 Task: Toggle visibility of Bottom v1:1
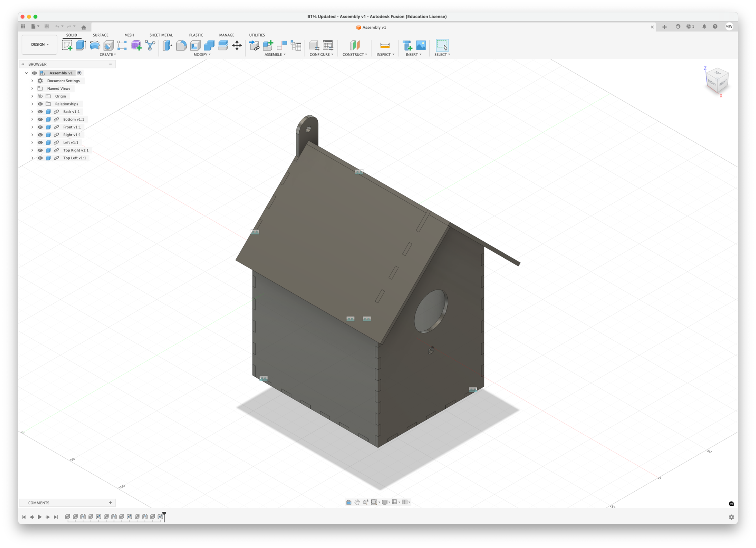click(40, 119)
